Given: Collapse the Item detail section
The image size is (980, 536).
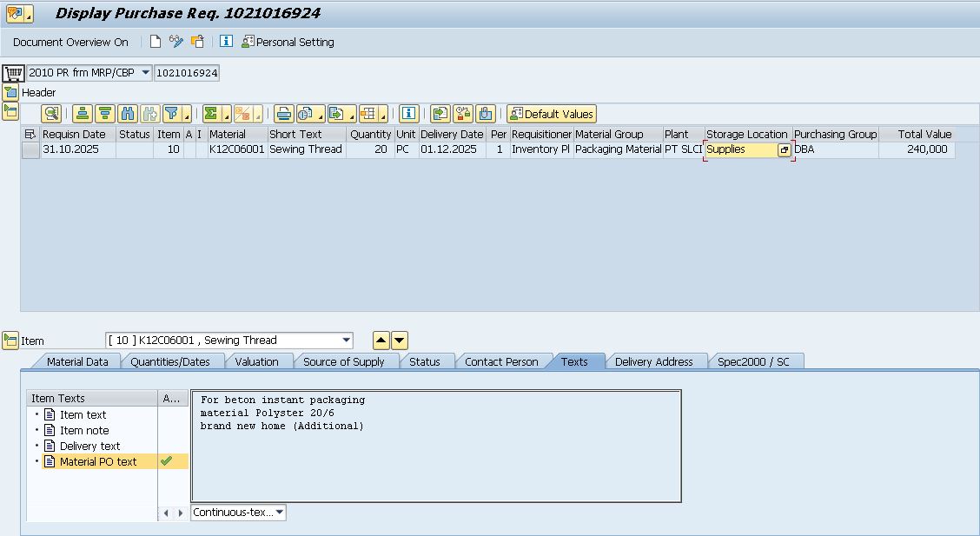Looking at the screenshot, I should point(10,341).
